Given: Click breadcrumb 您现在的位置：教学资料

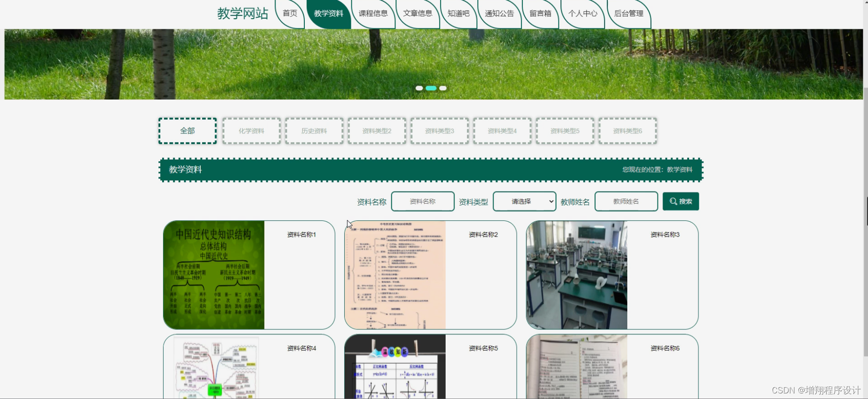Looking at the screenshot, I should (657, 169).
